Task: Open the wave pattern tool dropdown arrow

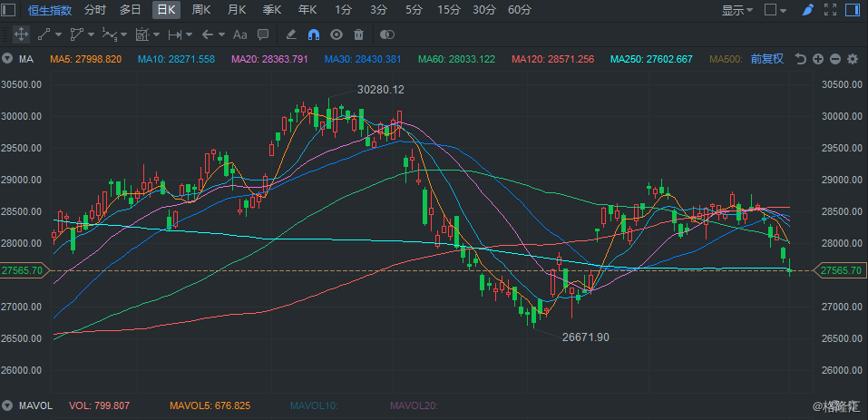Action: click(x=123, y=34)
